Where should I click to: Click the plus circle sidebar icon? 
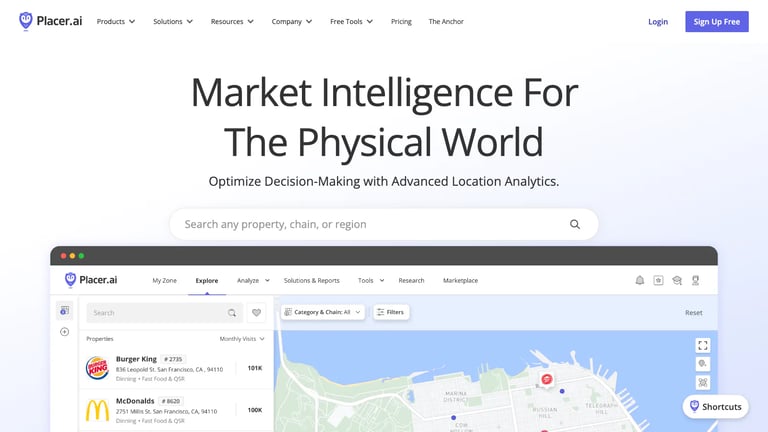(x=65, y=332)
